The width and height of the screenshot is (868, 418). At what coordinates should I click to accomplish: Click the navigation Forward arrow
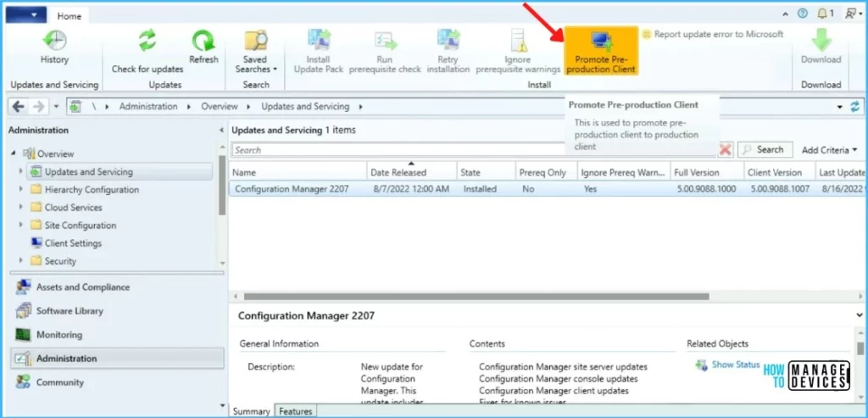coord(39,106)
